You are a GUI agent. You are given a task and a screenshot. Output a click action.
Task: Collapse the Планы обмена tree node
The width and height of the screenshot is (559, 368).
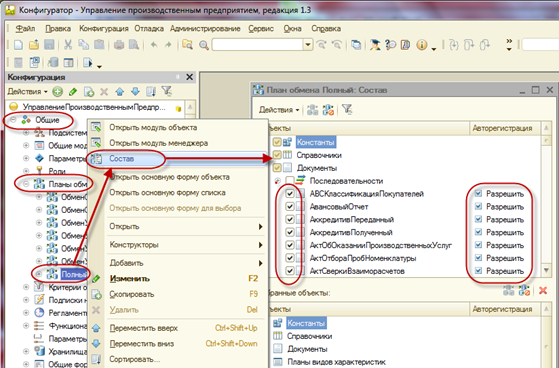pos(26,184)
